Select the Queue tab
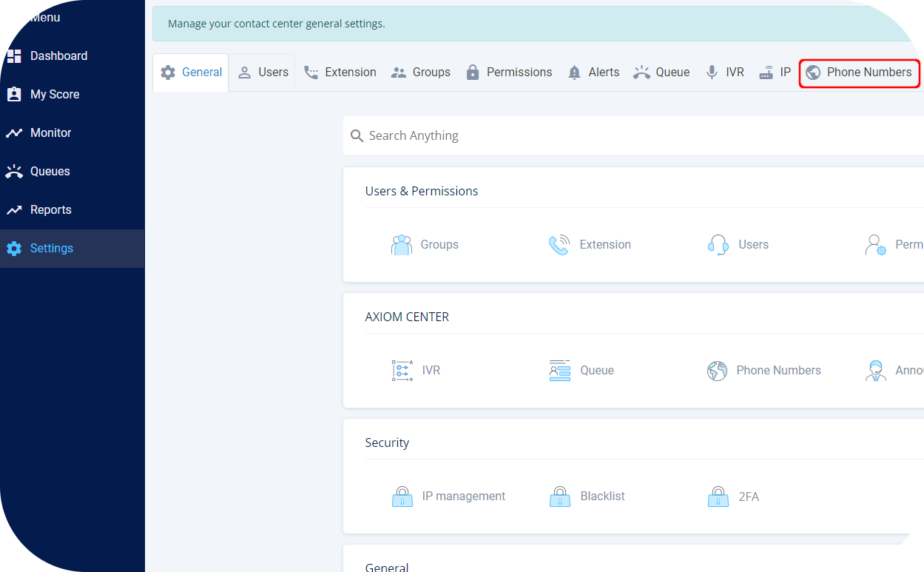This screenshot has height=572, width=924. [661, 73]
